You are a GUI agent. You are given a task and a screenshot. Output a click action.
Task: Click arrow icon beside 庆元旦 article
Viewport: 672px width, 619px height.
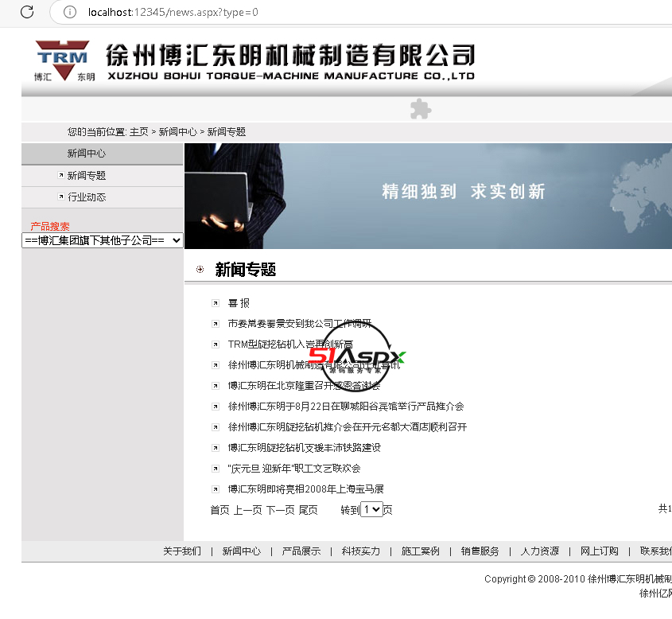[216, 469]
